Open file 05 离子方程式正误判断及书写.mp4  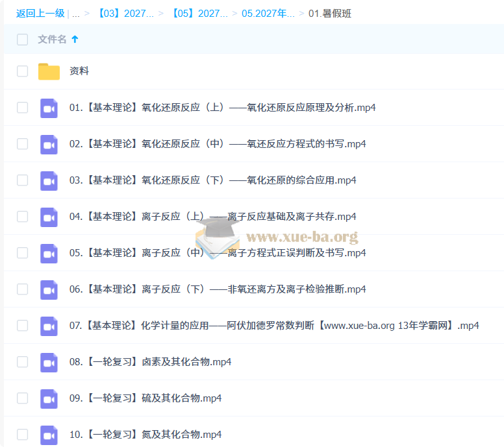coord(218,253)
